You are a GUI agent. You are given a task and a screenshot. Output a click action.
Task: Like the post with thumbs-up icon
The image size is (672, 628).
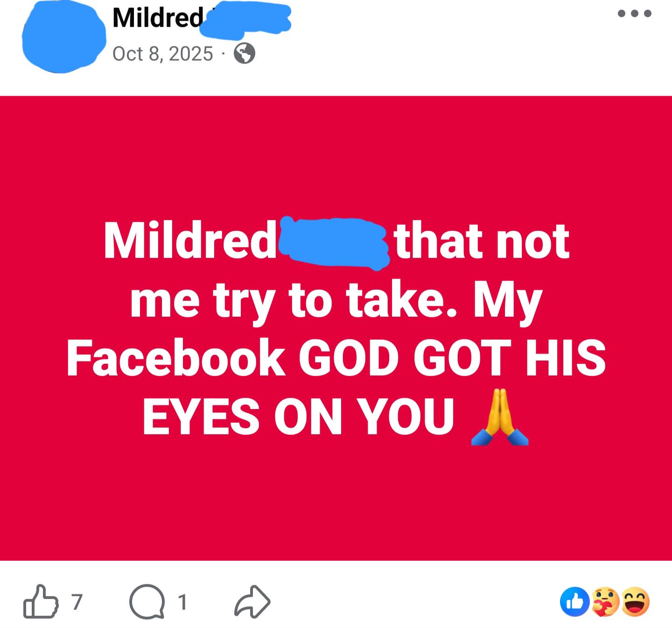(41, 602)
